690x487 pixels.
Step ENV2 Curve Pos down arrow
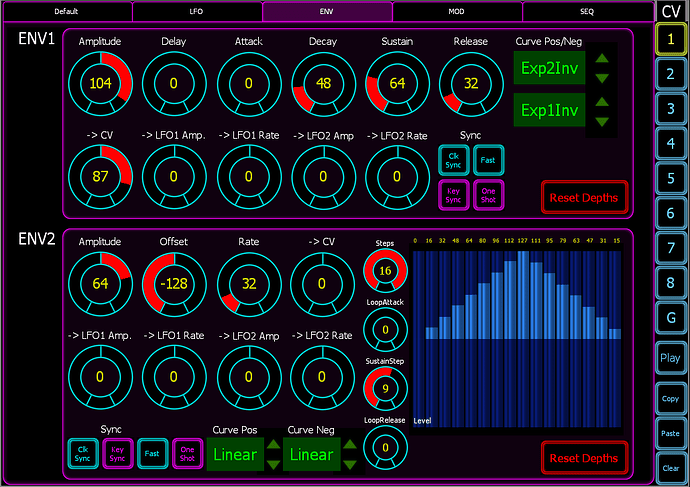pos(273,464)
